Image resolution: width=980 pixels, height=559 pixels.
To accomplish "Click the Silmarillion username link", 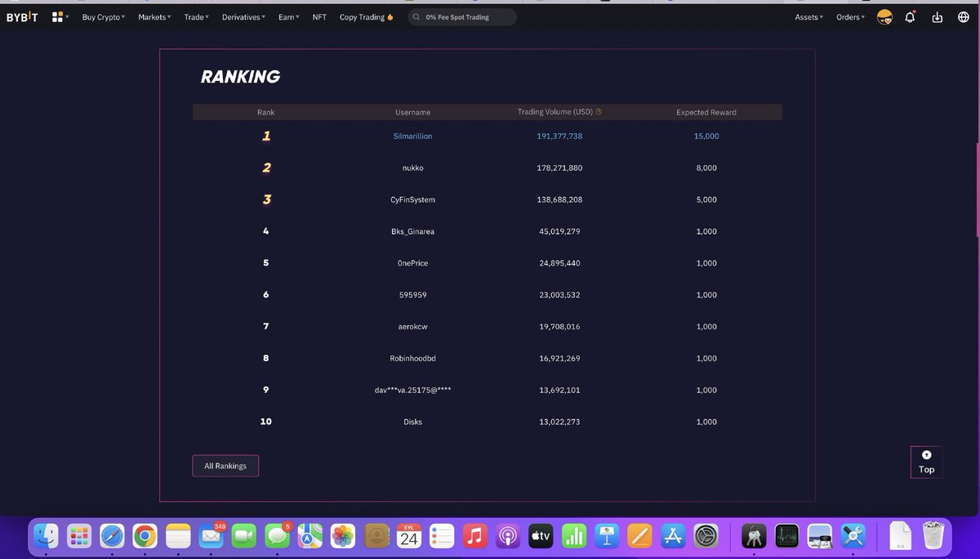I will pos(412,136).
